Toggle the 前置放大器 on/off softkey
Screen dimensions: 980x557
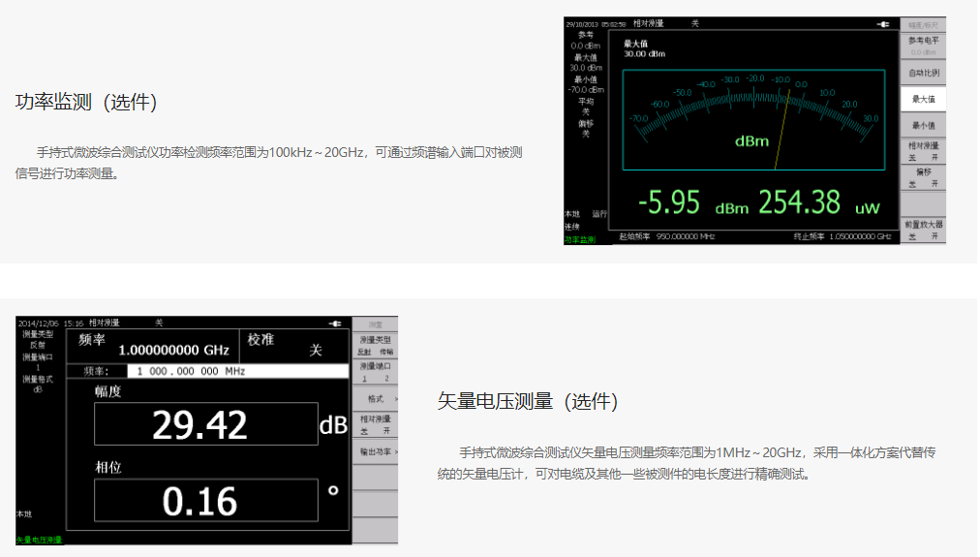coord(923,229)
